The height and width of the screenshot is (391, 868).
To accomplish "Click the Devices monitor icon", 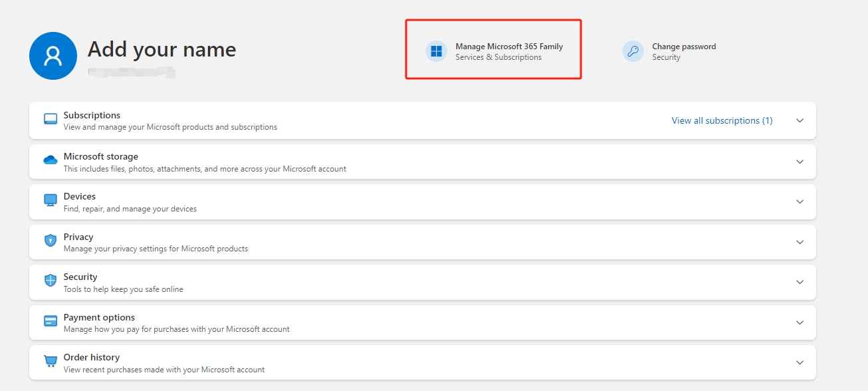I will 51,201.
